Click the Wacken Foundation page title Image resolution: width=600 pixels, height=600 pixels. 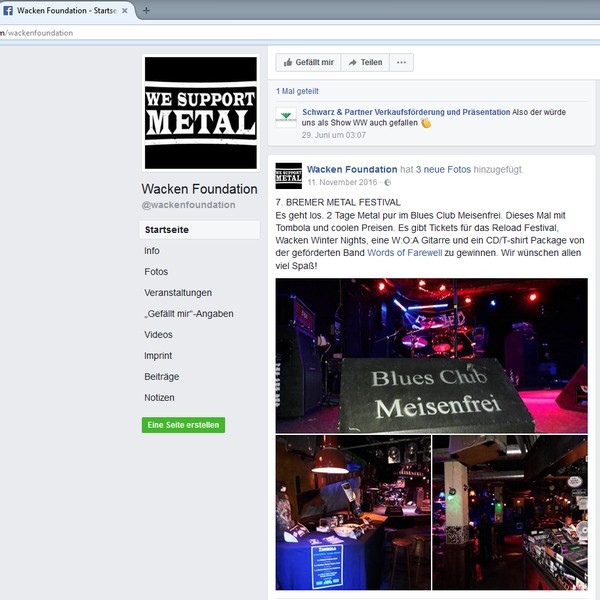point(199,189)
